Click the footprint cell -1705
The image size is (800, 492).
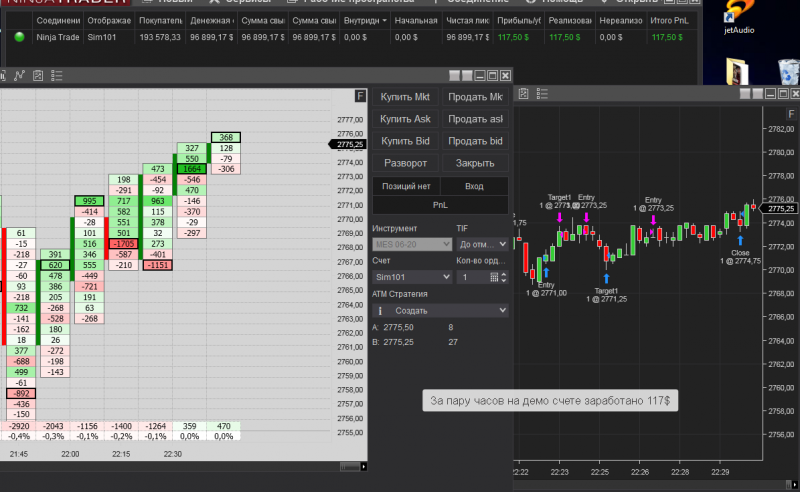click(123, 244)
